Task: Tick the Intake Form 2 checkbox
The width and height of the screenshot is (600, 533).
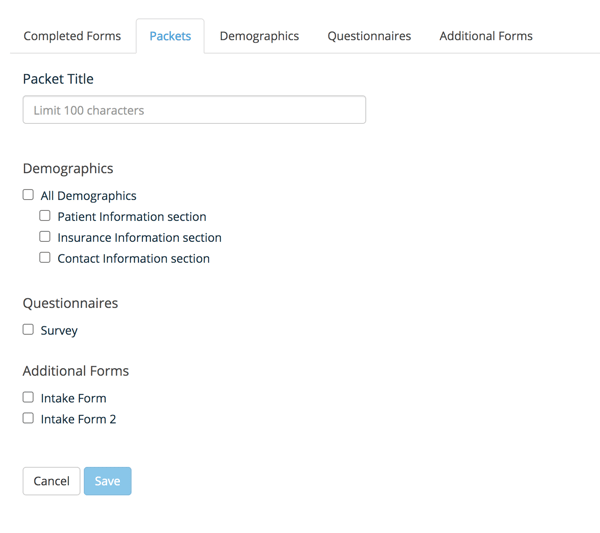Action: tap(28, 418)
